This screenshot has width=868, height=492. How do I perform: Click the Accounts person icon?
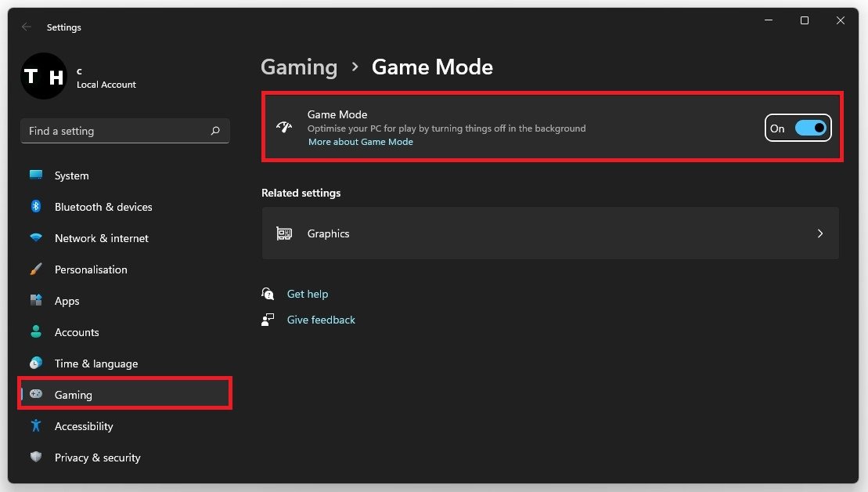36,331
